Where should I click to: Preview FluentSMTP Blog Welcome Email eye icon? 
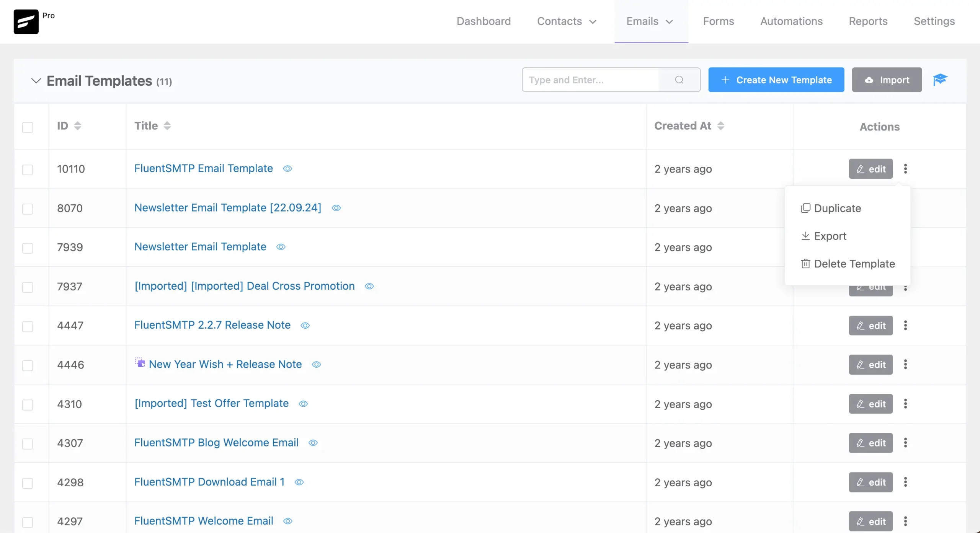click(313, 443)
